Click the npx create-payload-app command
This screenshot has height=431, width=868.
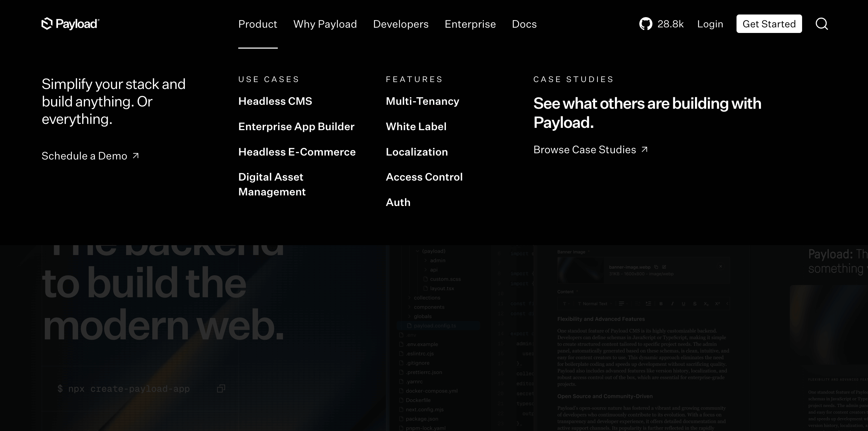[x=124, y=388]
